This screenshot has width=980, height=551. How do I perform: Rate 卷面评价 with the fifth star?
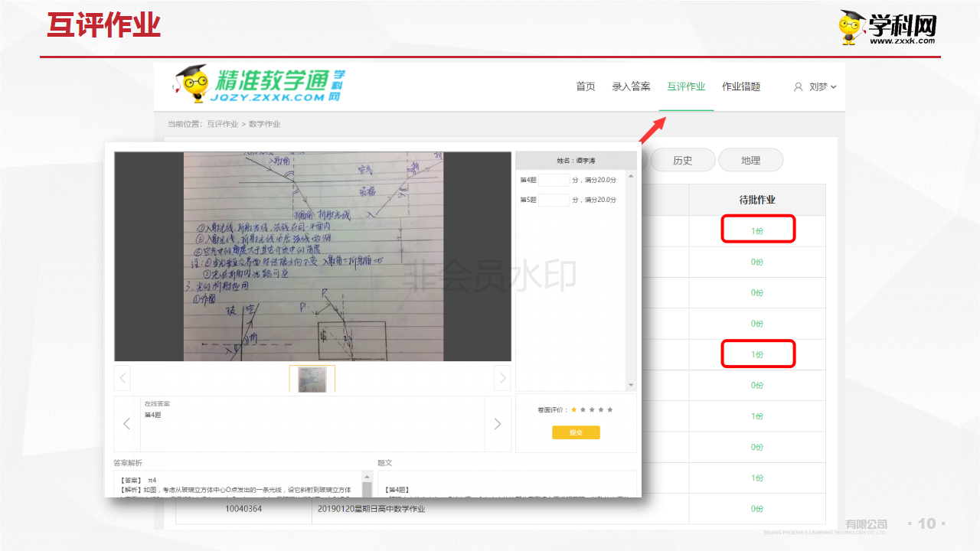[610, 409]
